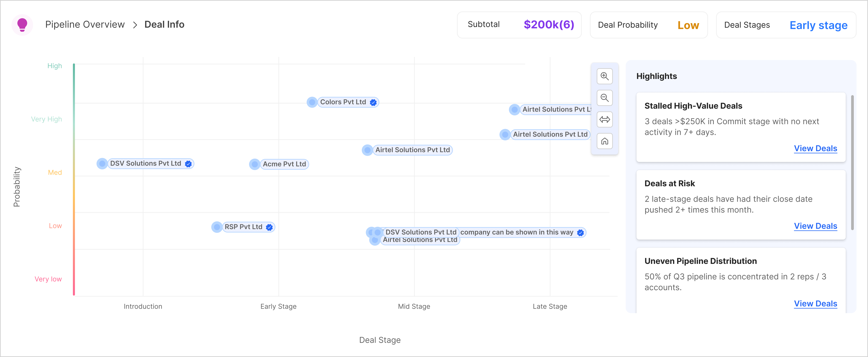
Task: Click the breadcrumb chevron arrow separator
Action: click(135, 25)
